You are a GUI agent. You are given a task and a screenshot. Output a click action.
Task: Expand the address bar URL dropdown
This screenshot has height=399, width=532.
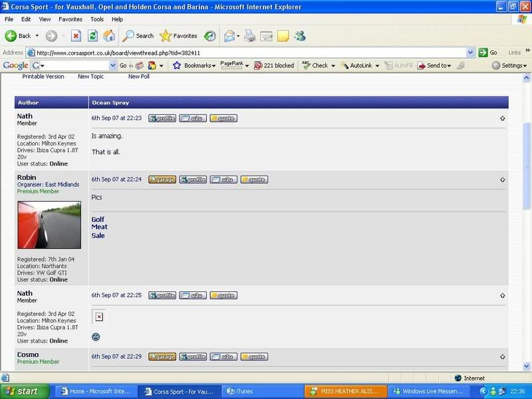coord(471,53)
